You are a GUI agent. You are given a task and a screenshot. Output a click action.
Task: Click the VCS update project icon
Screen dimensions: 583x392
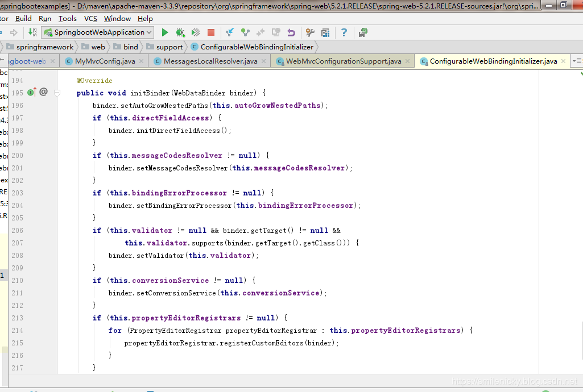(230, 32)
